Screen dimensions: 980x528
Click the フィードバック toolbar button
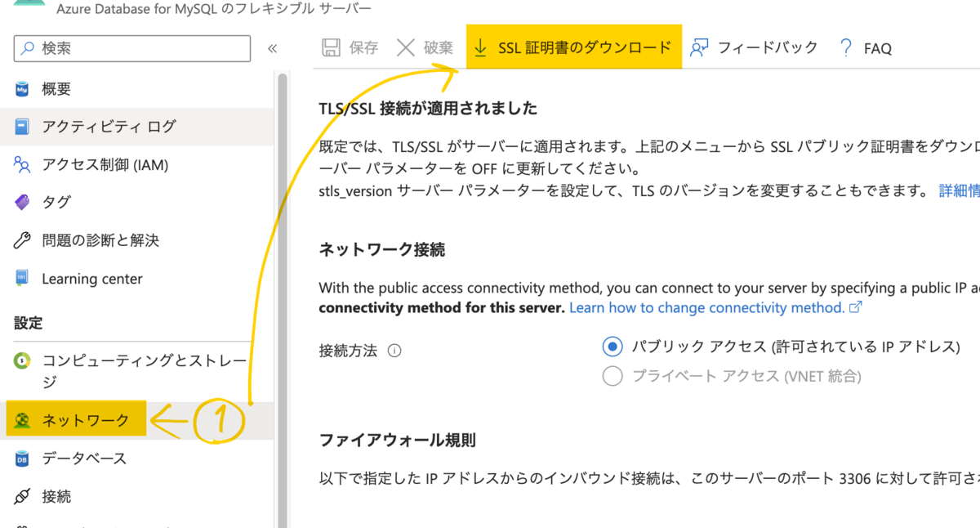753,47
